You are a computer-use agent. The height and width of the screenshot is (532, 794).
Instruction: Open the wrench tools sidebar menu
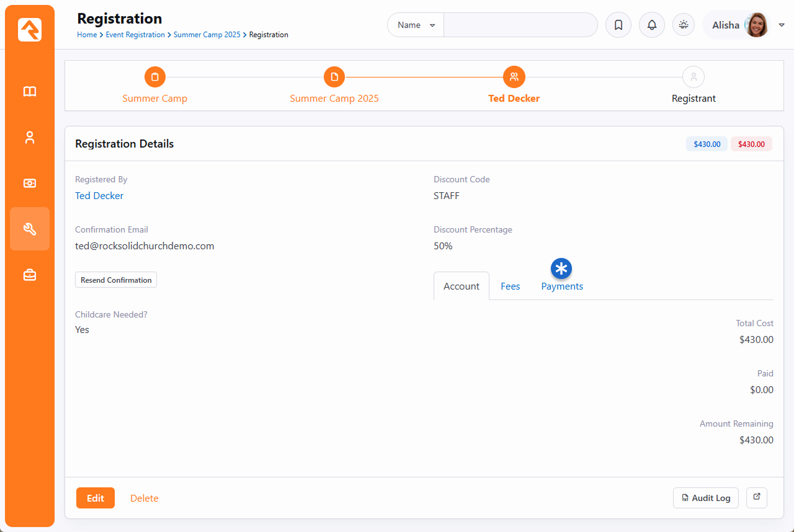point(30,229)
